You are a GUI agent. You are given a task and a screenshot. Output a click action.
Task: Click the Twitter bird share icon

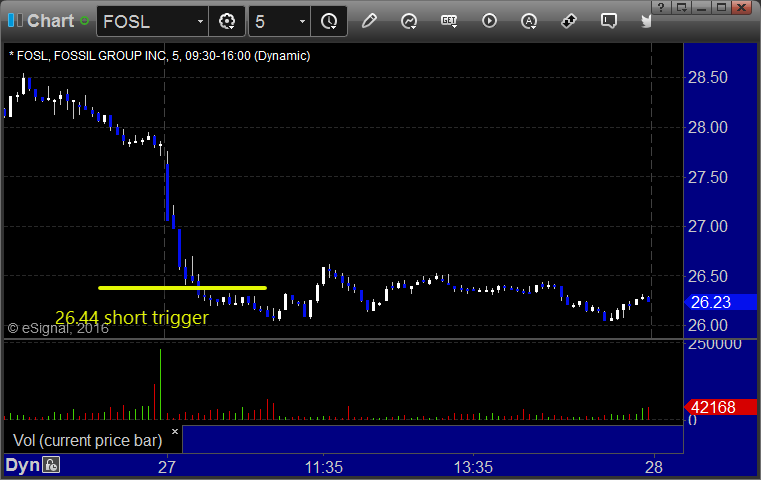[646, 21]
